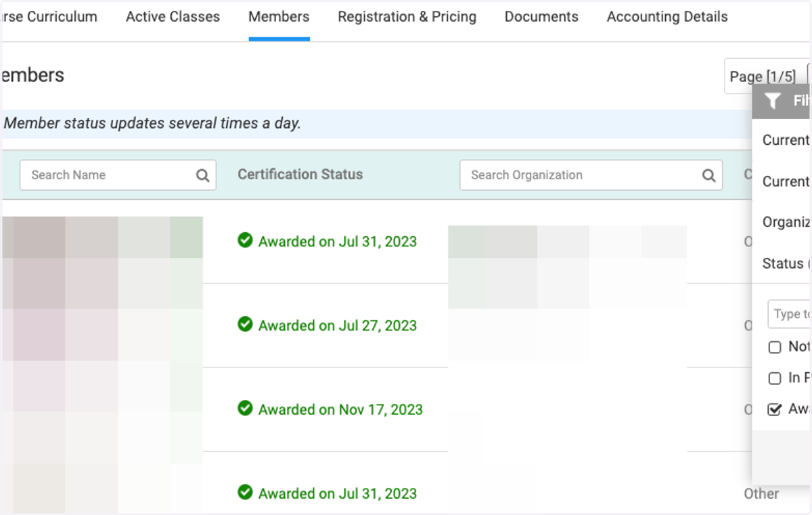Click green check icon for Nov 17, 2023
The height and width of the screenshot is (515, 812).
coord(245,409)
